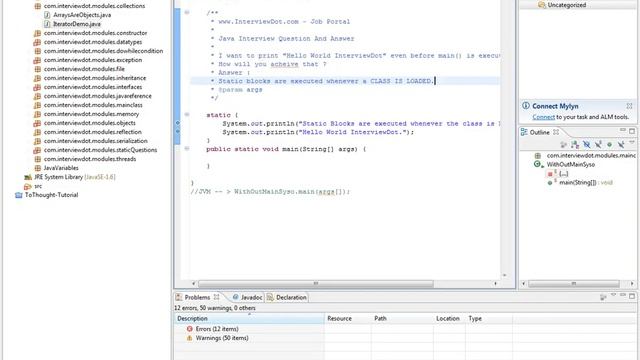The width and height of the screenshot is (640, 360).
Task: Toggle Hide Fields in the Outline toolbar
Action: pos(587,144)
